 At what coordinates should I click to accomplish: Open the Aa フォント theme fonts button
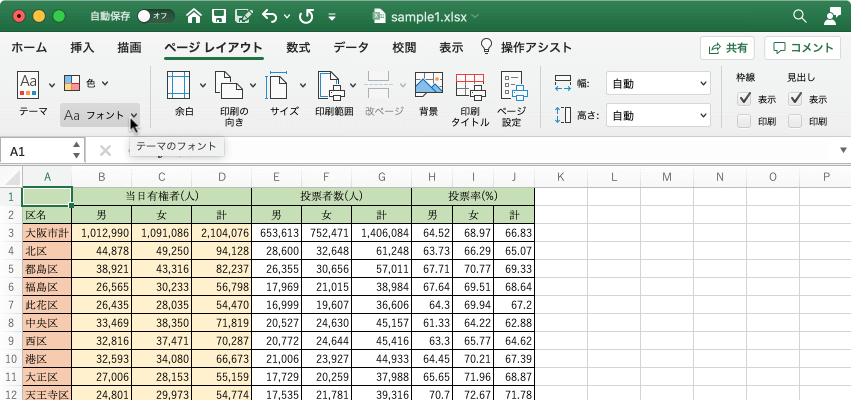pos(100,115)
